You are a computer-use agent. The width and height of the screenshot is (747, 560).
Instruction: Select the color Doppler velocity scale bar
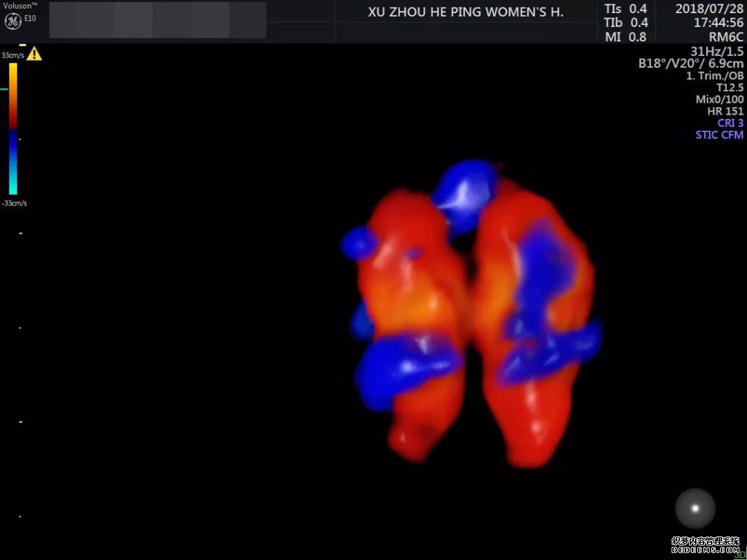point(13,129)
